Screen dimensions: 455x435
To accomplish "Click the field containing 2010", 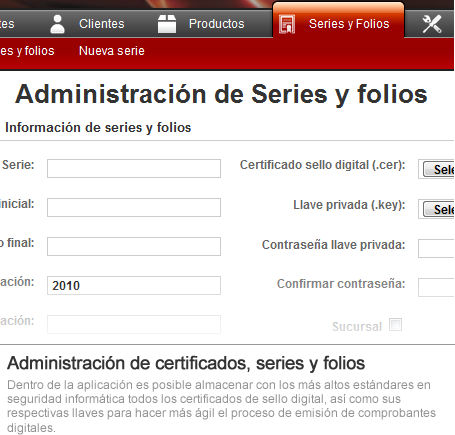I will [x=134, y=285].
